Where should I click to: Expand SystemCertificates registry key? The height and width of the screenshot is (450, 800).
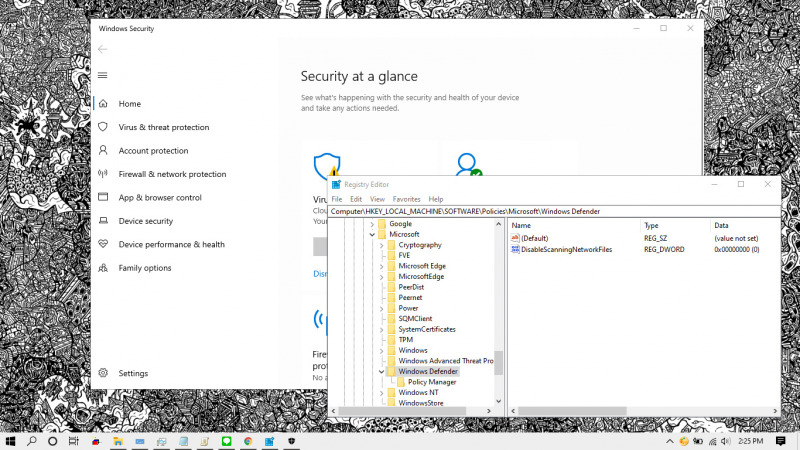tap(381, 330)
